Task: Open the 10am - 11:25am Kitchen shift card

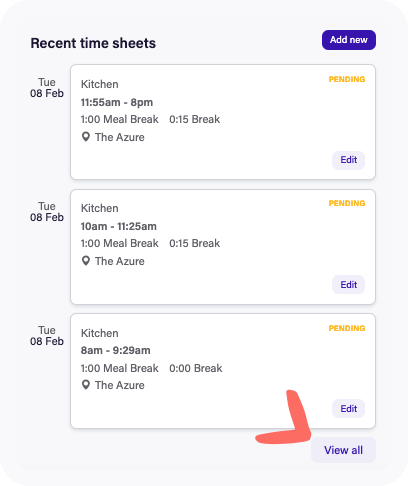Action: [x=223, y=247]
